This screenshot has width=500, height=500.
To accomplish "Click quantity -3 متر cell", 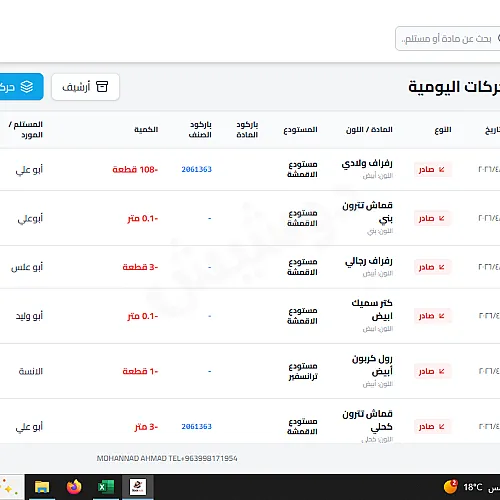I will click(x=146, y=427).
